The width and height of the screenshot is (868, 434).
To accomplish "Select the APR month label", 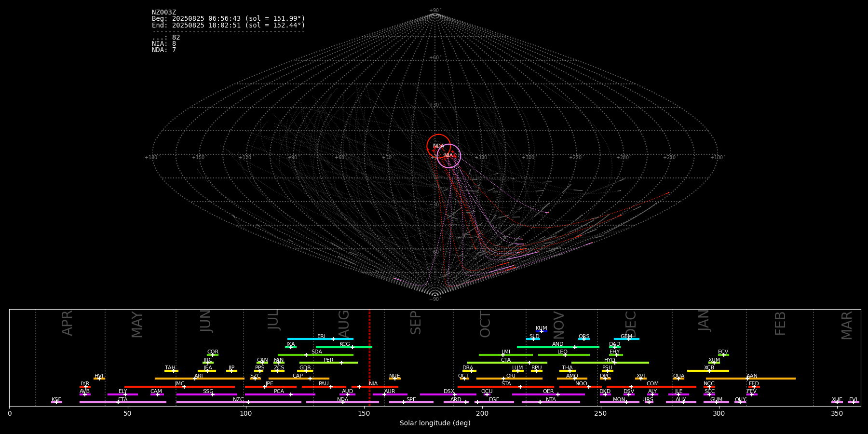I will [x=68, y=323].
